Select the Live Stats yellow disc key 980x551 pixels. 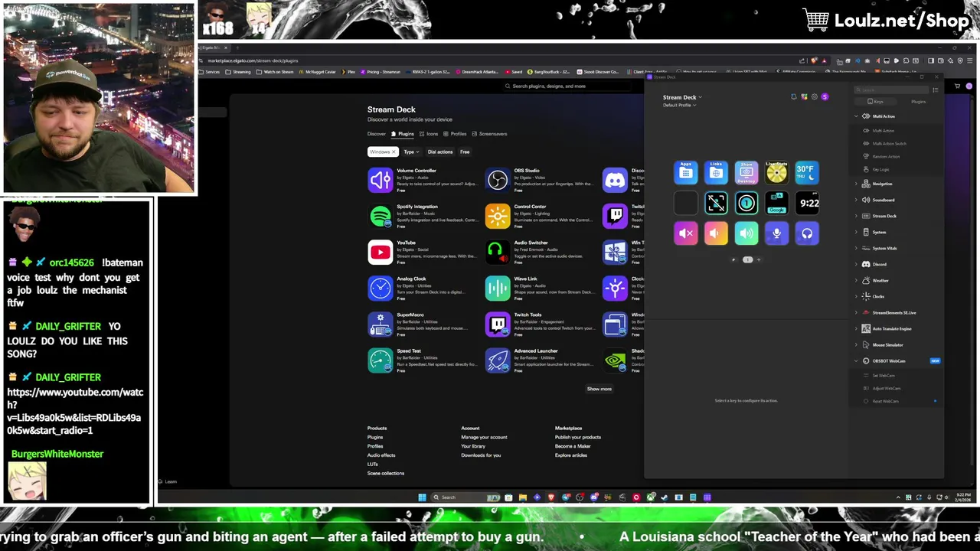click(776, 172)
